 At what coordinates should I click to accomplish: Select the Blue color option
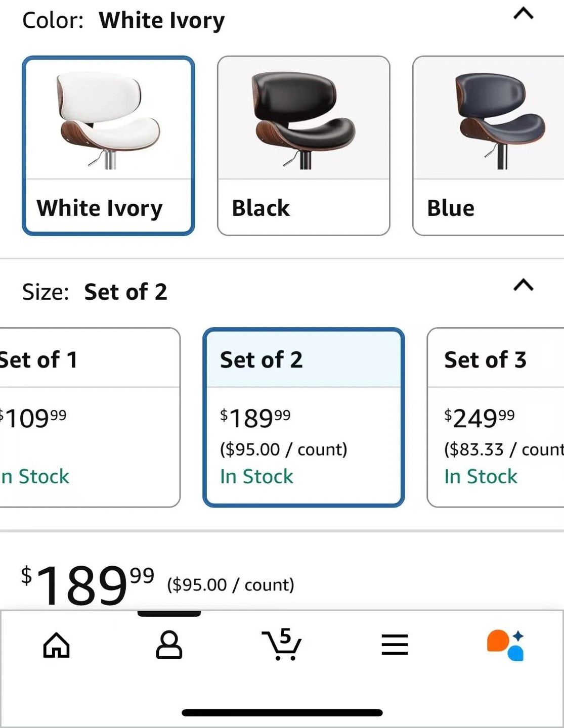tap(488, 146)
